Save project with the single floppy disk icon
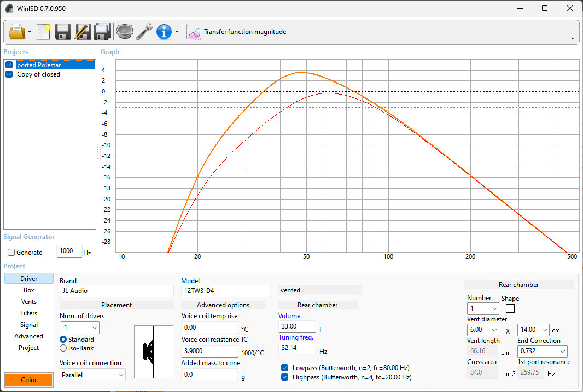The width and height of the screenshot is (583, 392). [63, 32]
